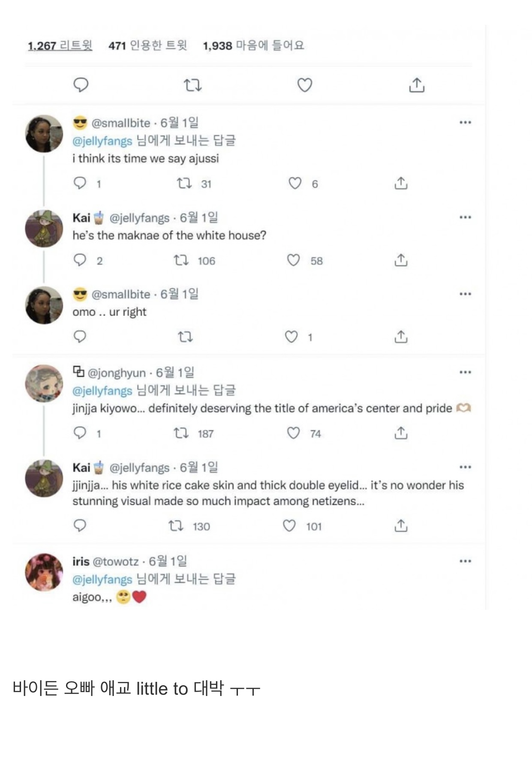Retweet the main tweet at top
The image size is (532, 777).
[192, 85]
